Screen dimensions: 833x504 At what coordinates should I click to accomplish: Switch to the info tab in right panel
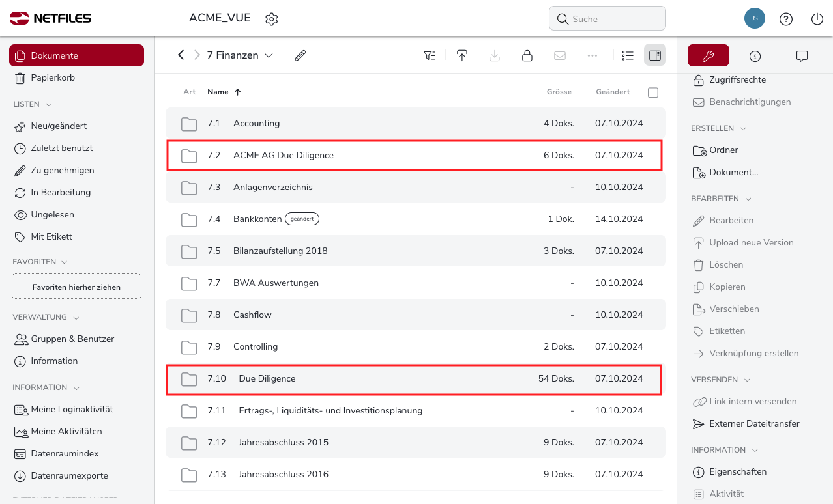click(755, 56)
